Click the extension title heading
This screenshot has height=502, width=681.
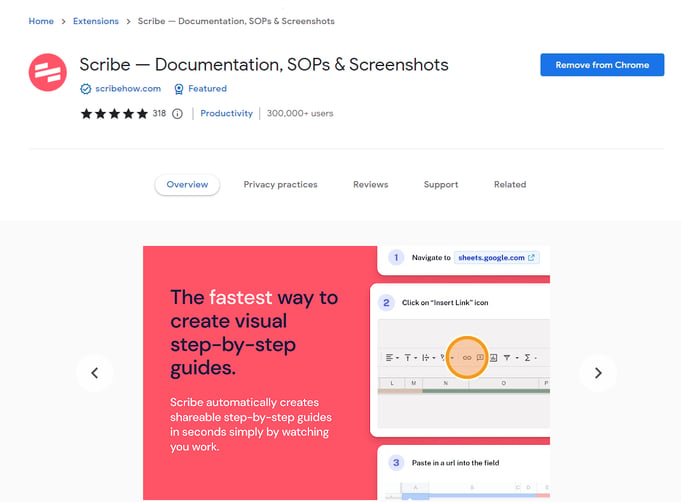[x=264, y=65]
